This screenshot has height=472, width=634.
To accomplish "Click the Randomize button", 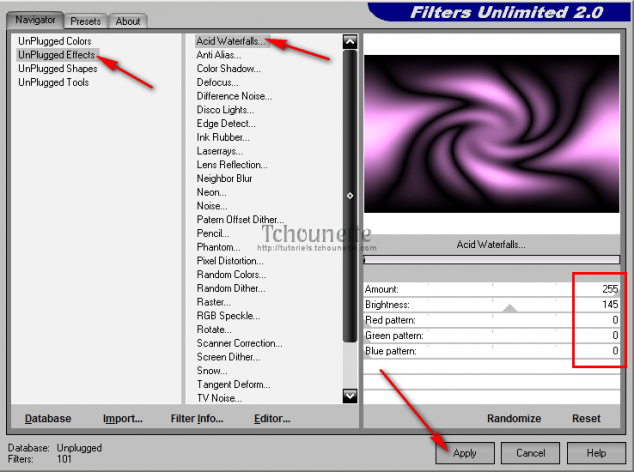I will coord(514,419).
